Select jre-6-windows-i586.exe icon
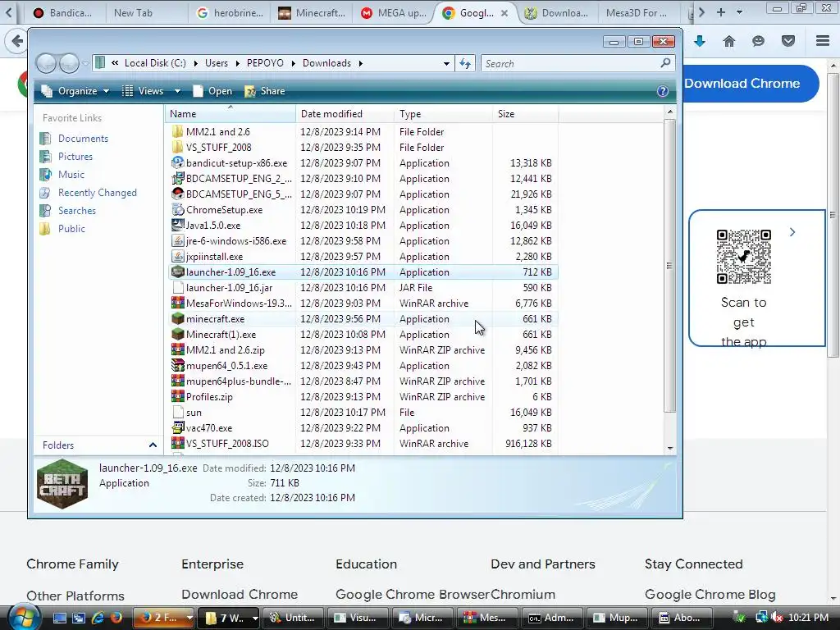Image resolution: width=840 pixels, height=630 pixels. click(178, 240)
